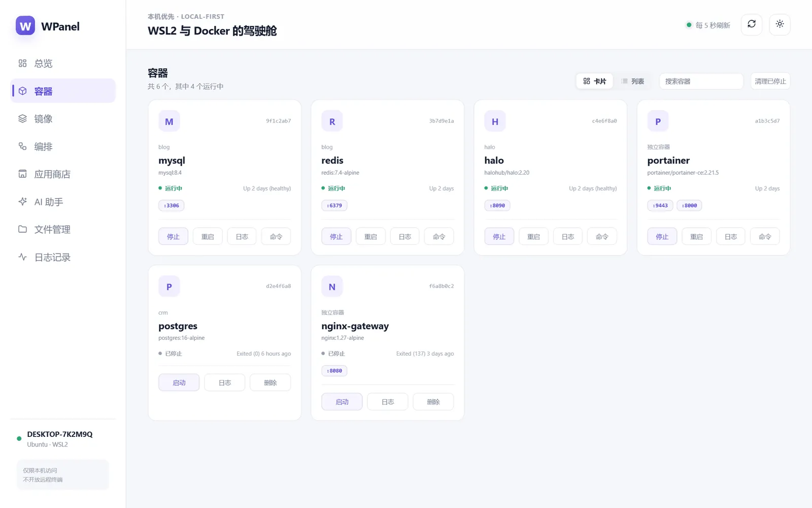Click the WPanel logo icon

coord(25,26)
